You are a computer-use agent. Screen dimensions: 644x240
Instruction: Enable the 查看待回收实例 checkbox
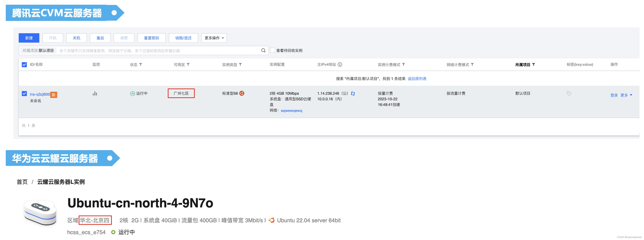[x=273, y=50]
